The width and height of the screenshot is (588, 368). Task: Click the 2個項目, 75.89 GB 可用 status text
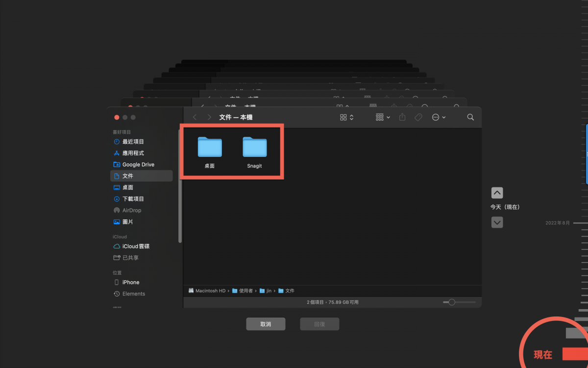(x=333, y=302)
